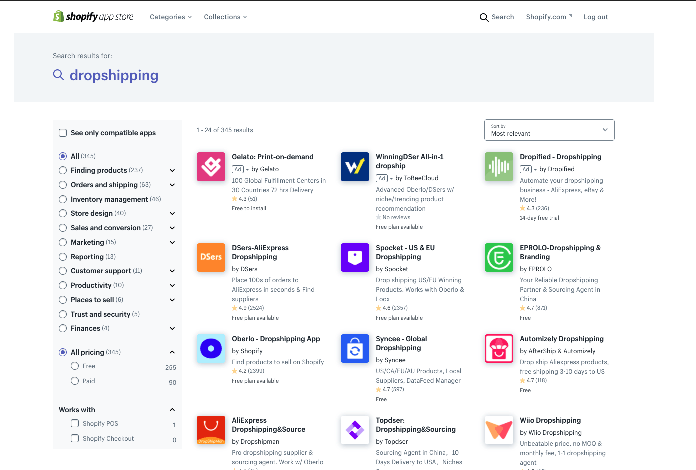696x470 pixels.
Task: Open the Gelato Print-on-demand app icon
Action: pyautogui.click(x=211, y=166)
